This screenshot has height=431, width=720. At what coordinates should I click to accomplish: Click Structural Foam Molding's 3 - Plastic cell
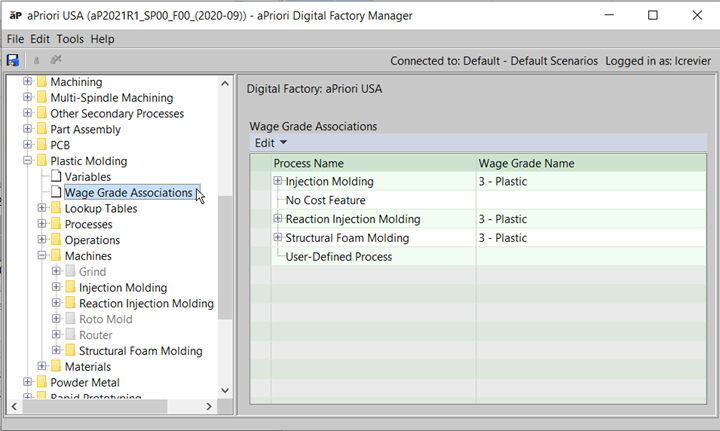coord(591,238)
